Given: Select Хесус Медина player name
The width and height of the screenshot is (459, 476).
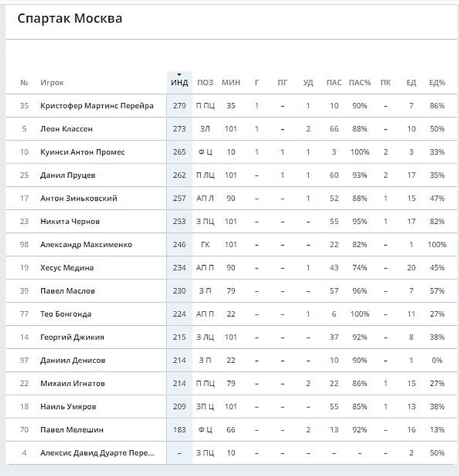Looking at the screenshot, I should pos(67,268).
